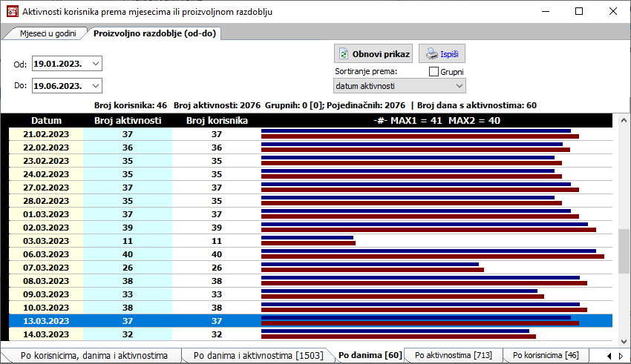Click the vertical scrollbar up arrow
The width and height of the screenshot is (631, 364).
tap(624, 120)
